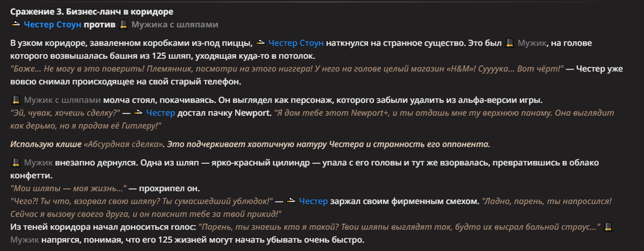The image size is (644, 251).
Task: Select "Мужик с шляпами" mention before "молча стоял"
Action: 63,101
